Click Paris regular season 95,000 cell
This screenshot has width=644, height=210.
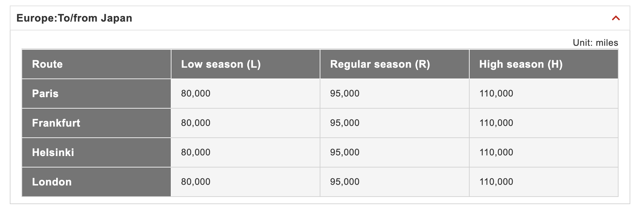pos(345,94)
